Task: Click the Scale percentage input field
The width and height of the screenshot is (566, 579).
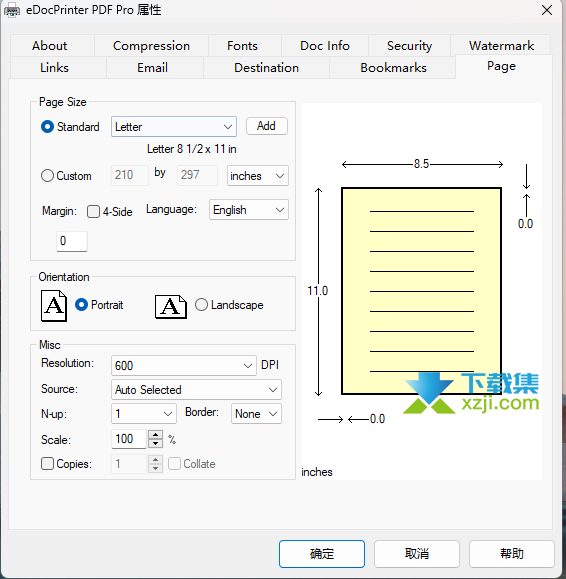Action: click(129, 439)
